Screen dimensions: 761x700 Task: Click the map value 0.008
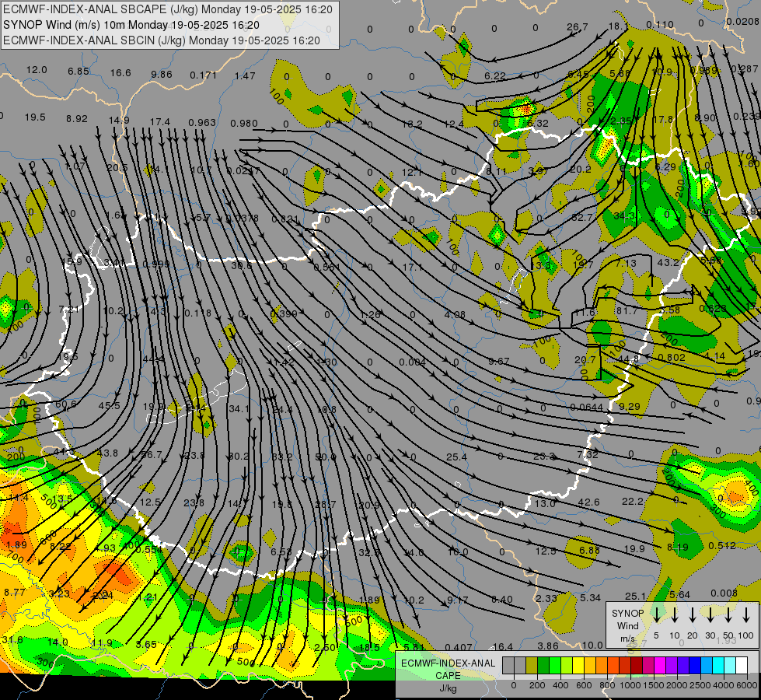tap(724, 593)
